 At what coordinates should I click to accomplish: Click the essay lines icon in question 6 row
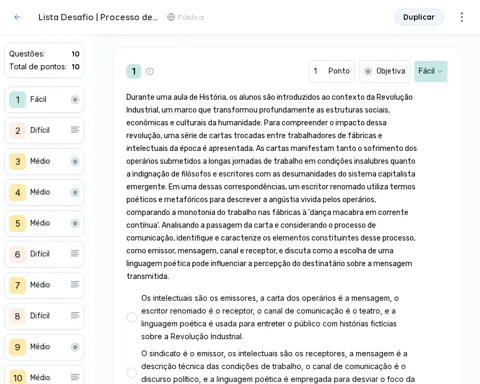point(75,254)
